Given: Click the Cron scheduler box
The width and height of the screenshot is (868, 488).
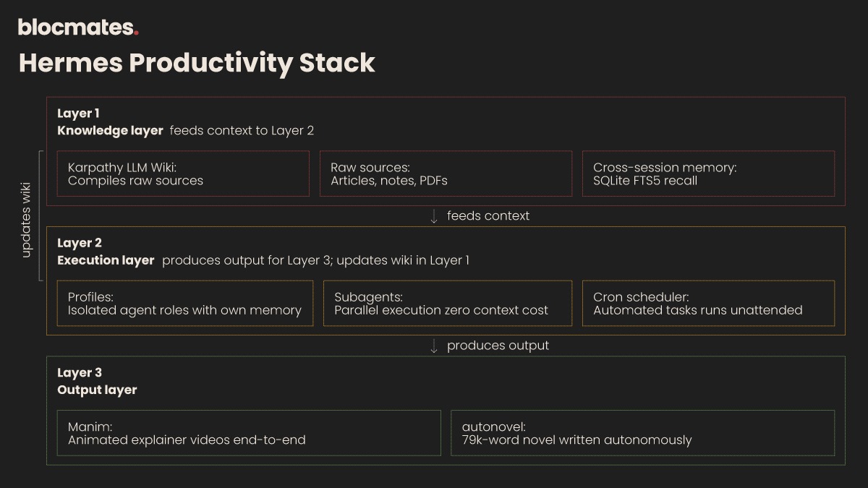Looking at the screenshot, I should coord(708,303).
